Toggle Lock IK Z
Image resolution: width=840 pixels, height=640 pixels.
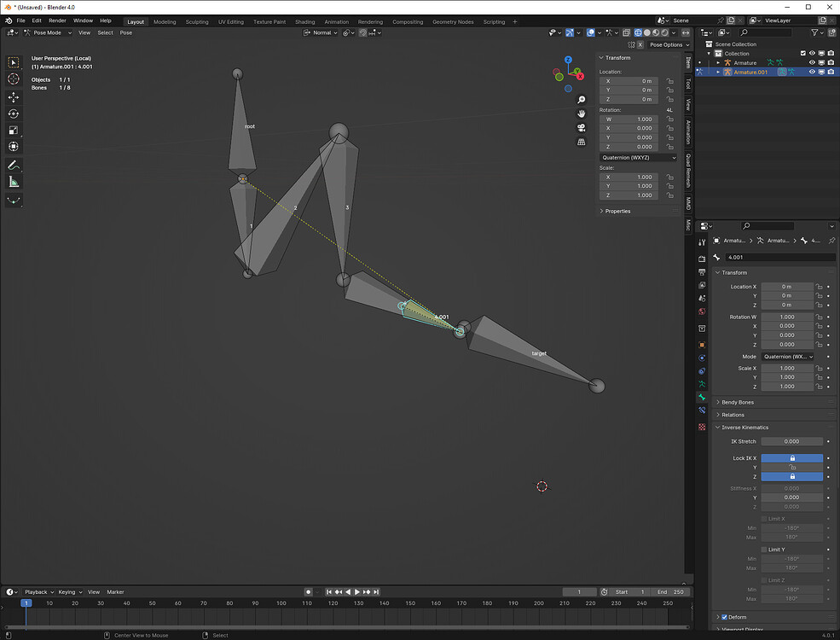tap(791, 476)
